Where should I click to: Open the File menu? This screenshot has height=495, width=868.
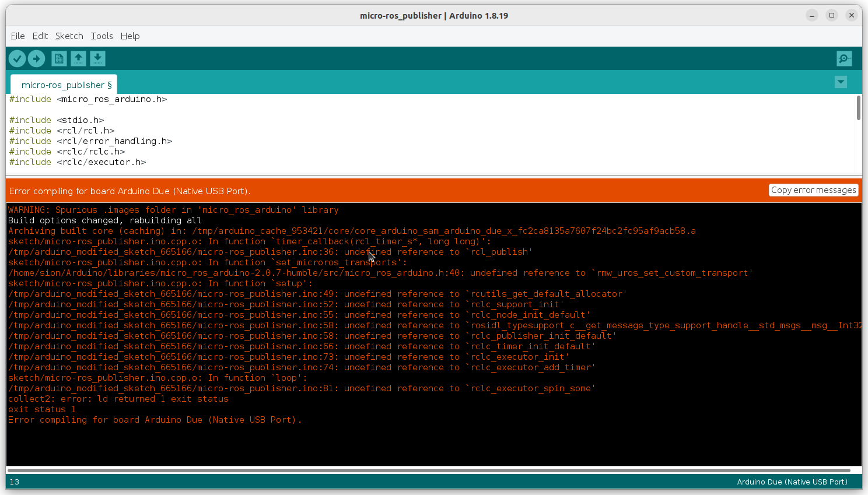(x=17, y=36)
